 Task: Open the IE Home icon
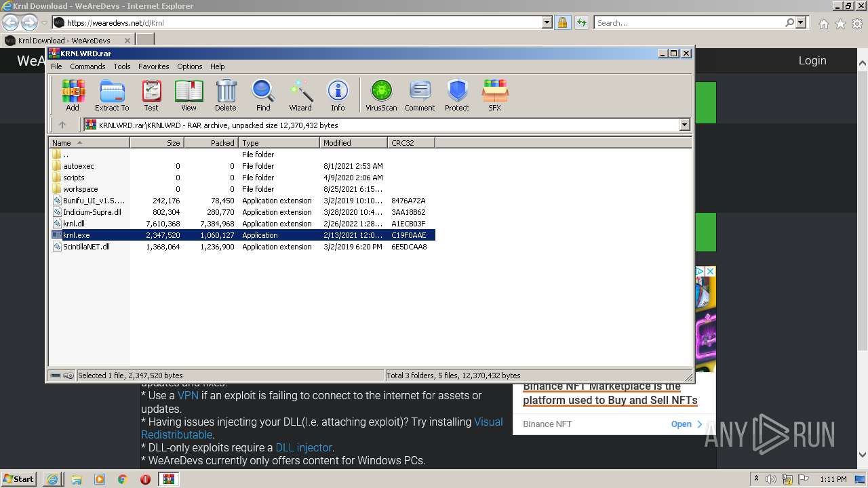(x=823, y=24)
